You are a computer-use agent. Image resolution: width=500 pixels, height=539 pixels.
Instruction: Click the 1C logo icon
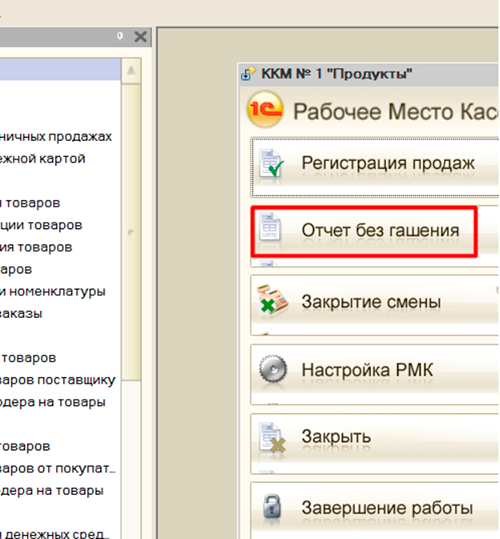265,109
